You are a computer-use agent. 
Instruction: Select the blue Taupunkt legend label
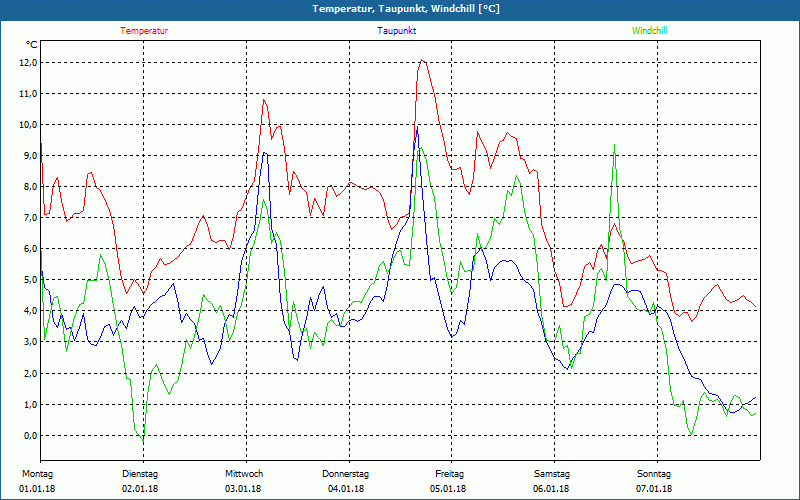pyautogui.click(x=397, y=31)
